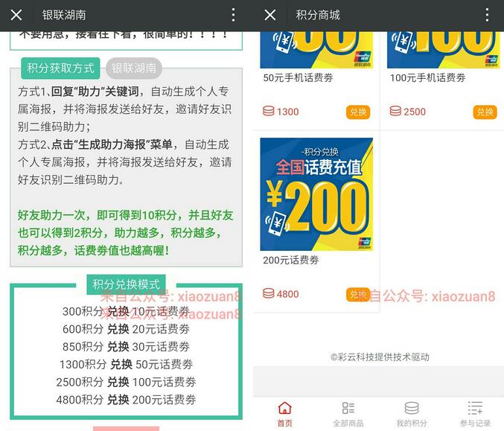
Task: Select line 1300积分 兑换 50元话费券
Action: coord(126,365)
